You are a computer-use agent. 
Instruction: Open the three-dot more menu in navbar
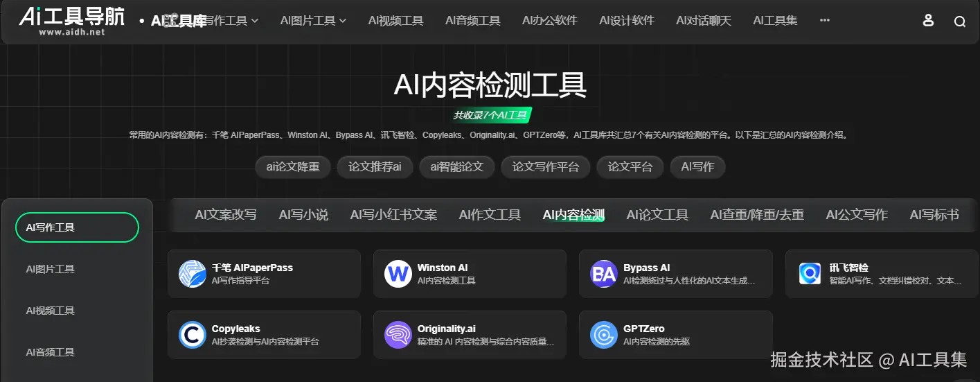pos(824,20)
